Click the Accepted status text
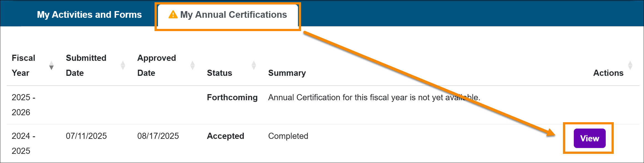The height and width of the screenshot is (163, 644). pos(225,136)
